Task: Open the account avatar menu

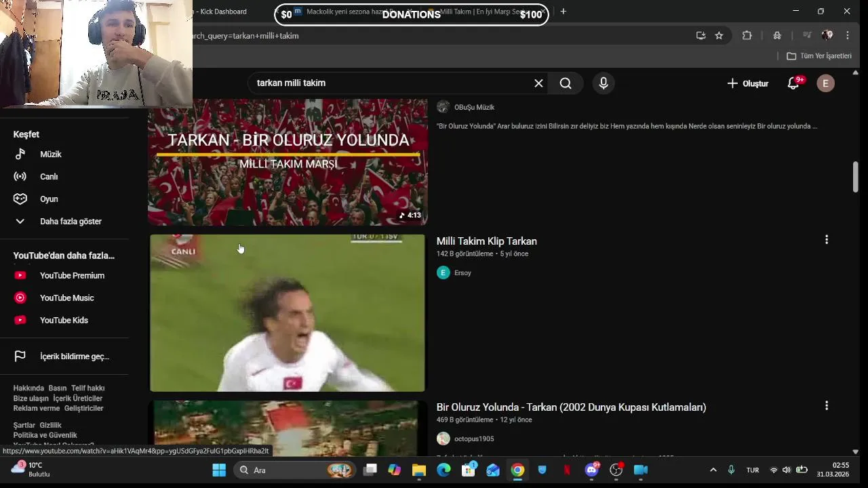Action: coord(825,83)
